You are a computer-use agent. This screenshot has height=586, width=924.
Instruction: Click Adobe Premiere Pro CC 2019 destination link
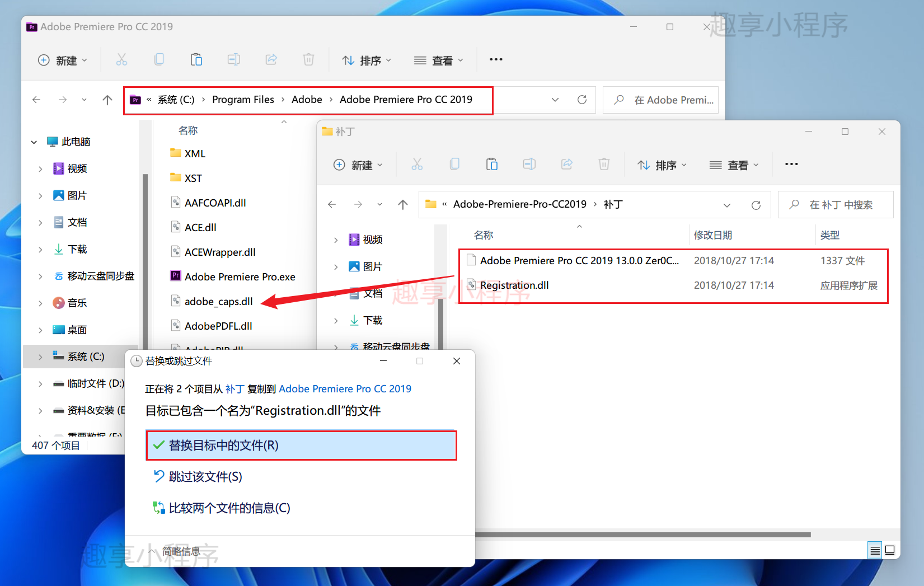pyautogui.click(x=345, y=389)
